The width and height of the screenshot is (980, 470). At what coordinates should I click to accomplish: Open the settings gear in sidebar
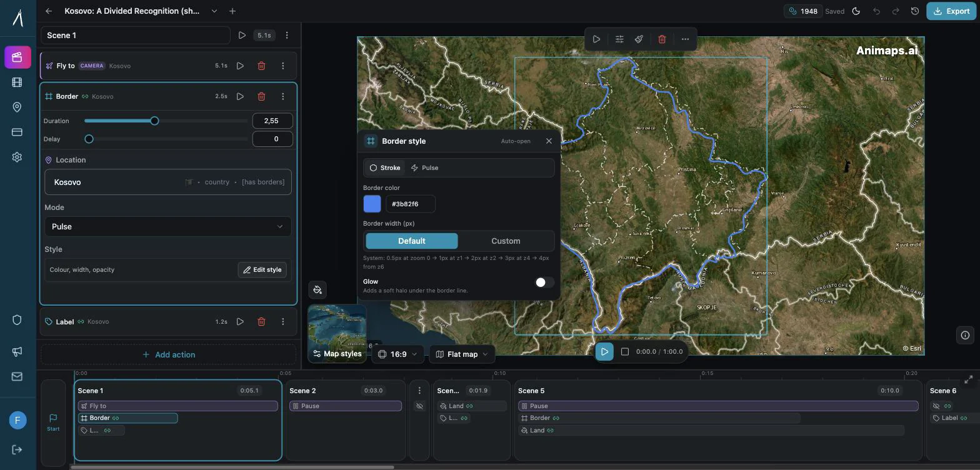[x=17, y=157]
